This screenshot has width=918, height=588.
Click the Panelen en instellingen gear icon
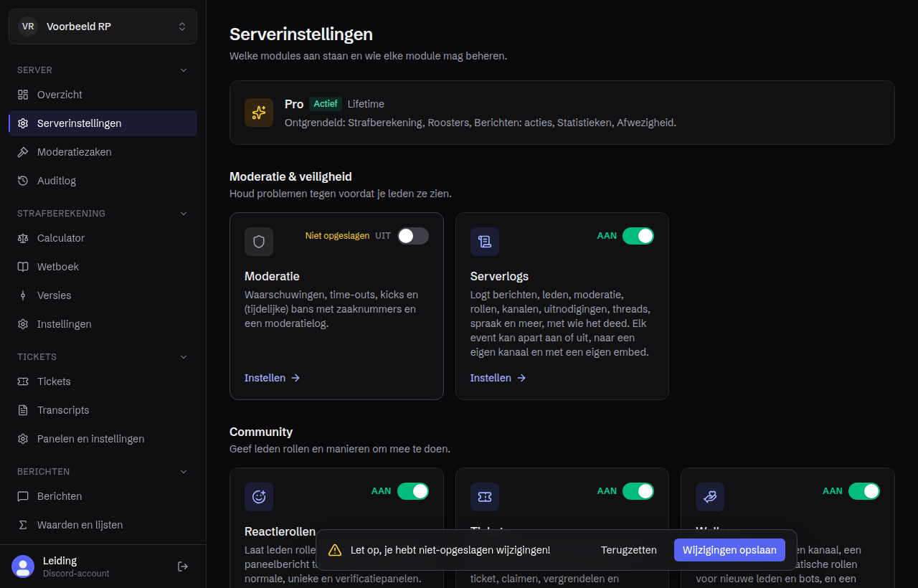[23, 439]
